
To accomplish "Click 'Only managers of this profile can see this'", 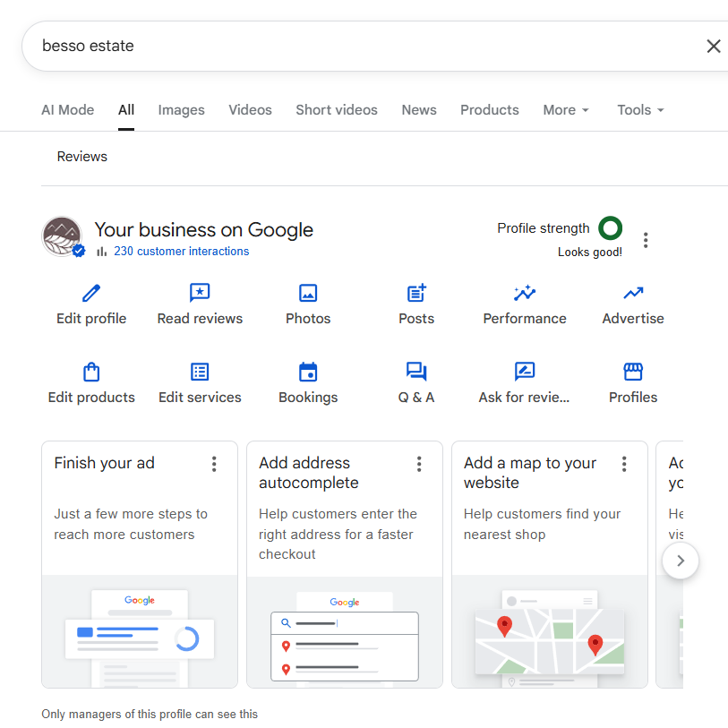I will 150,714.
